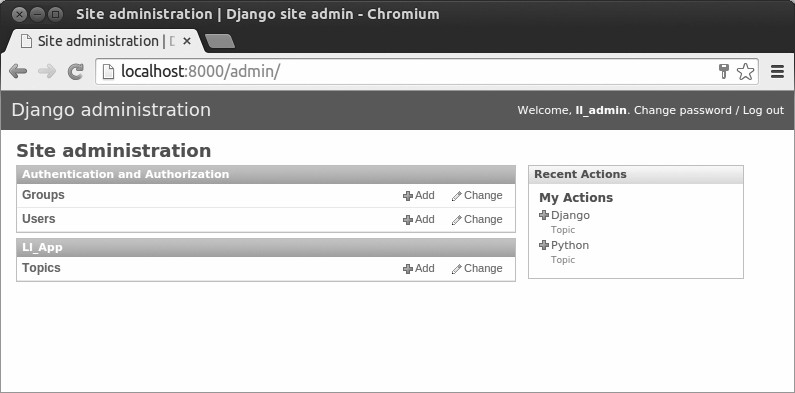The image size is (795, 393).
Task: Add a new Group
Action: pos(419,196)
